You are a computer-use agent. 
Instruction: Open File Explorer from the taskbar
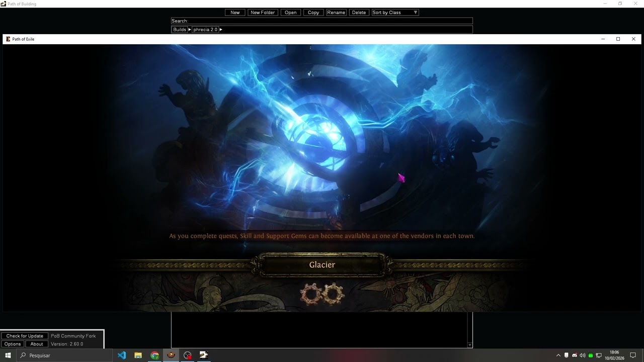138,355
